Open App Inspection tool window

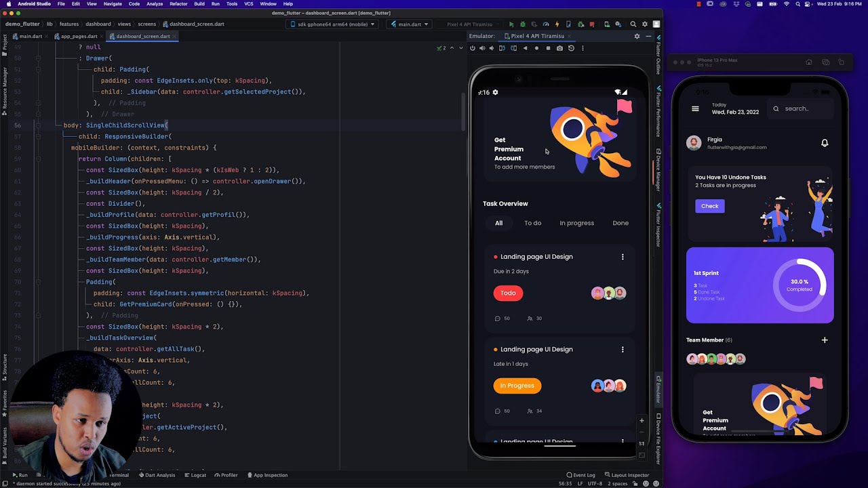coord(267,475)
